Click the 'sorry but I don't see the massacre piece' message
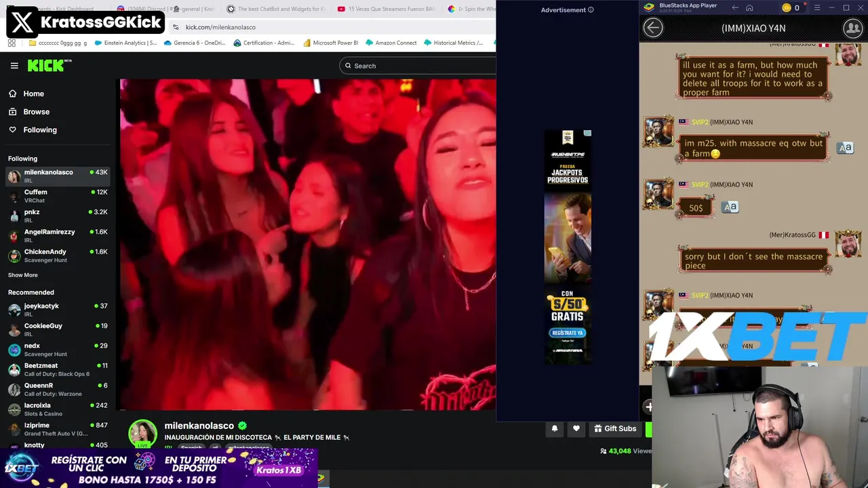The height and width of the screenshot is (488, 868). click(753, 261)
